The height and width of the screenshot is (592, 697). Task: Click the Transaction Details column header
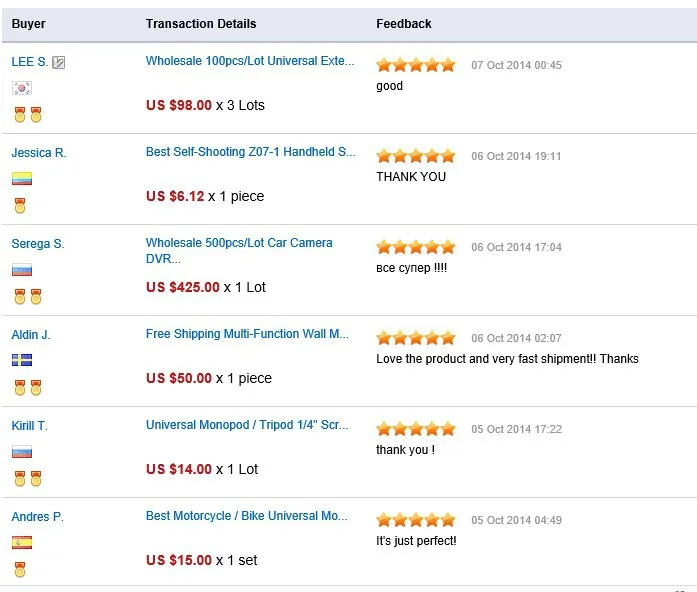[x=200, y=24]
